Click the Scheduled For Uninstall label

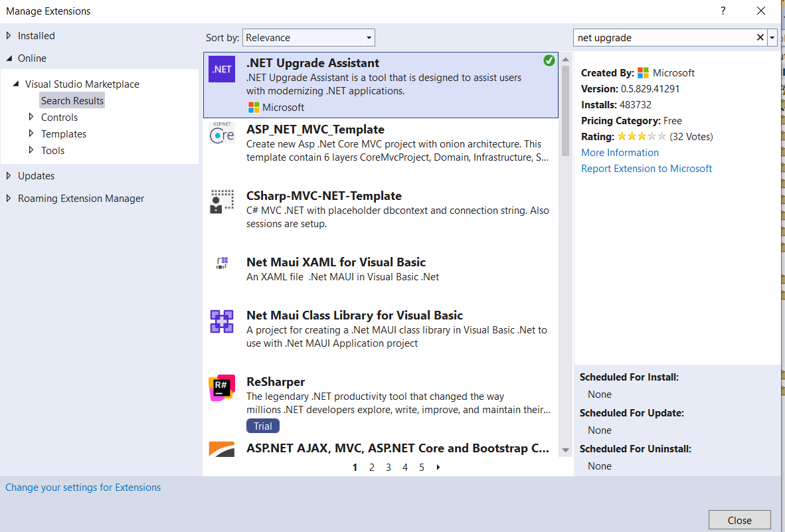coord(636,450)
